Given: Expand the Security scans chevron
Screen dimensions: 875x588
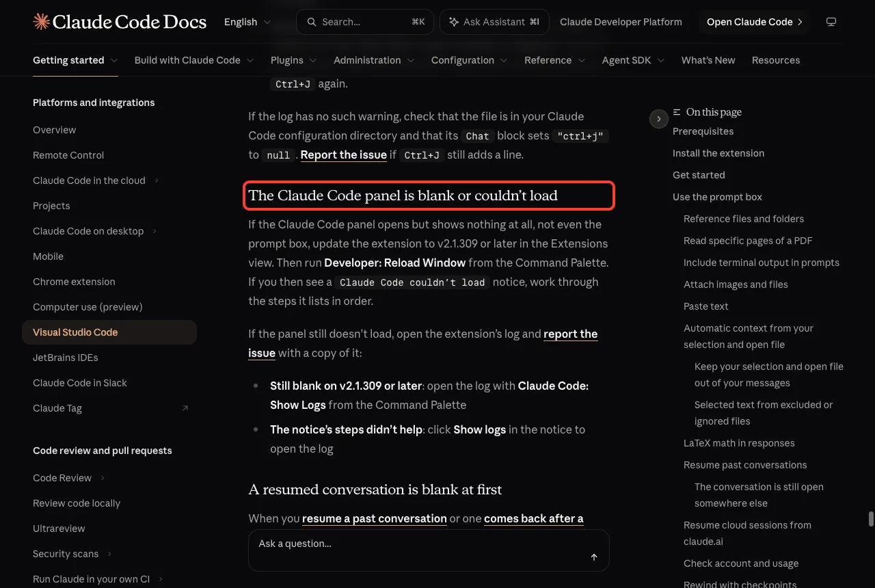Looking at the screenshot, I should 109,554.
